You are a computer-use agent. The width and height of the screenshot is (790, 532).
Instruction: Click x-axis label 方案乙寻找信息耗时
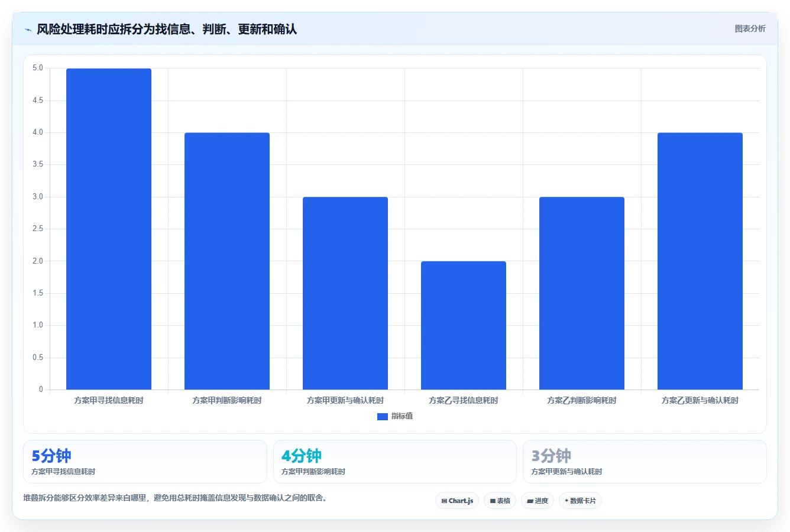464,401
